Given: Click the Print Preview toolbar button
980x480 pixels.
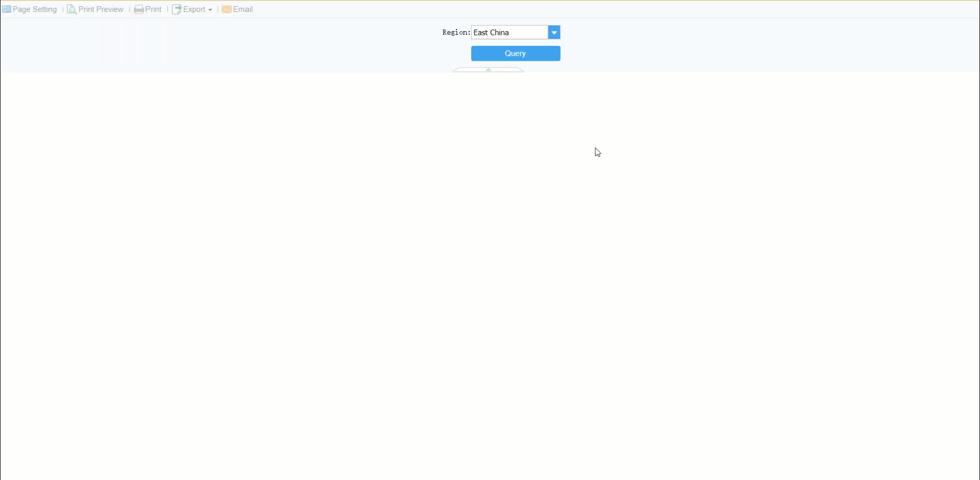Looking at the screenshot, I should click(x=95, y=9).
